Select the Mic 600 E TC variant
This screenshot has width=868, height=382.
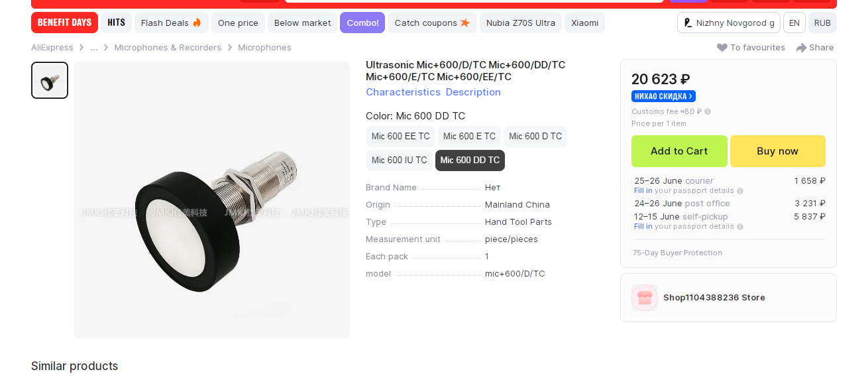[x=469, y=137]
